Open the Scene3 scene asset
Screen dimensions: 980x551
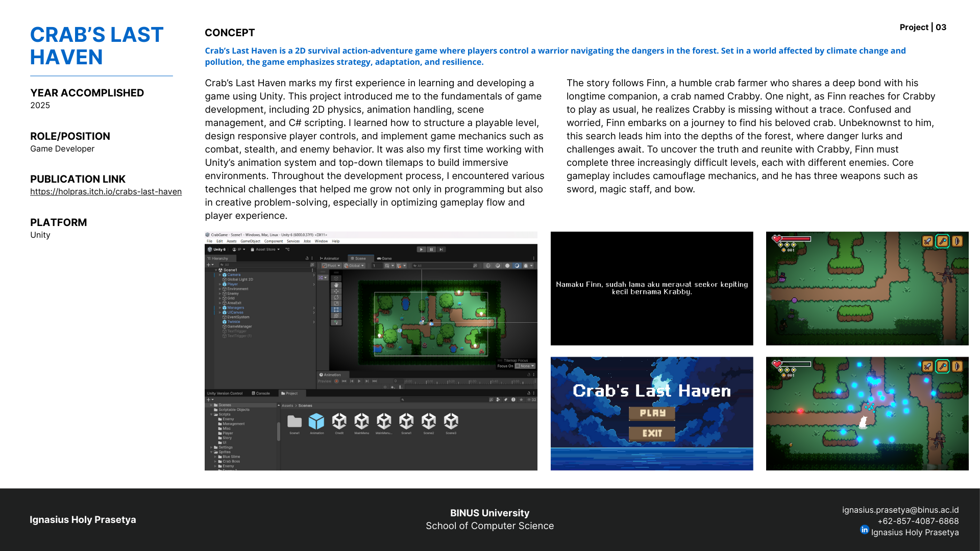(x=451, y=422)
